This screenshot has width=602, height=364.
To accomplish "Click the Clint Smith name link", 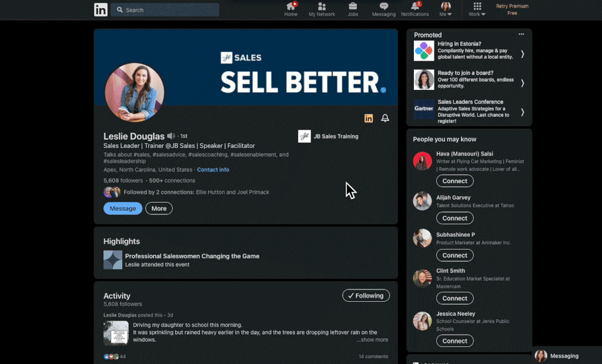I will [x=450, y=271].
